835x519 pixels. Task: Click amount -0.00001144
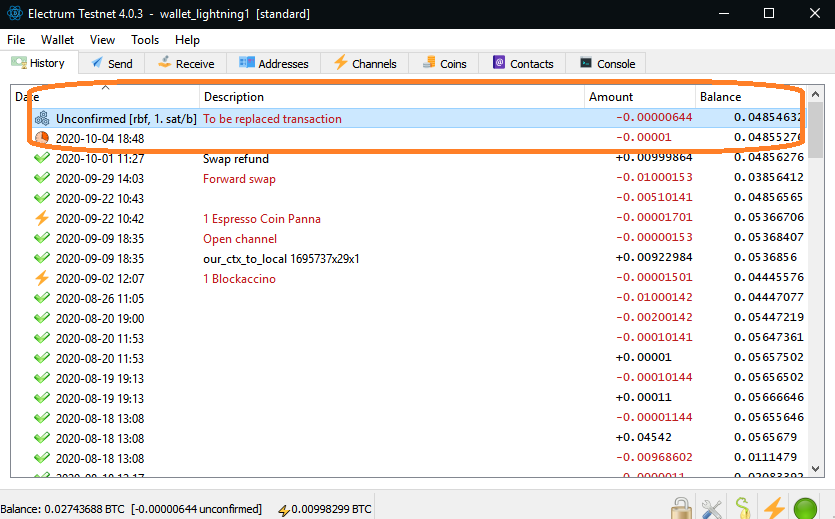pyautogui.click(x=654, y=417)
